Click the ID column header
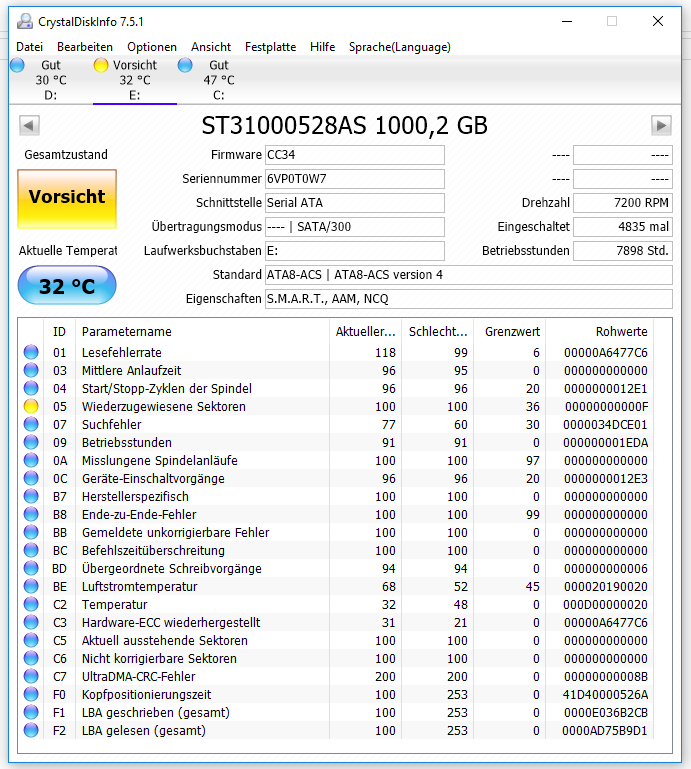Image resolution: width=691 pixels, height=769 pixels. (59, 332)
